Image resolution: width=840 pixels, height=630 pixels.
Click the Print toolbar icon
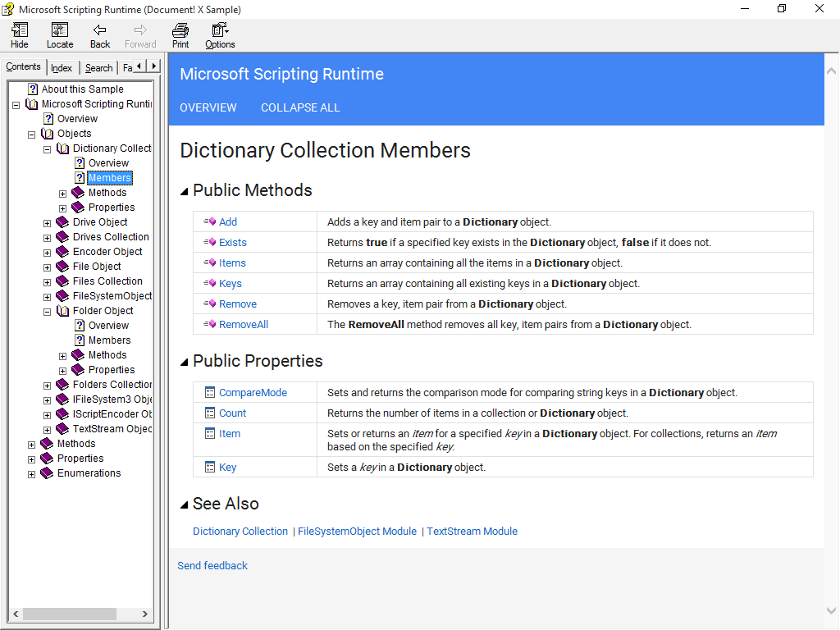coord(180,30)
